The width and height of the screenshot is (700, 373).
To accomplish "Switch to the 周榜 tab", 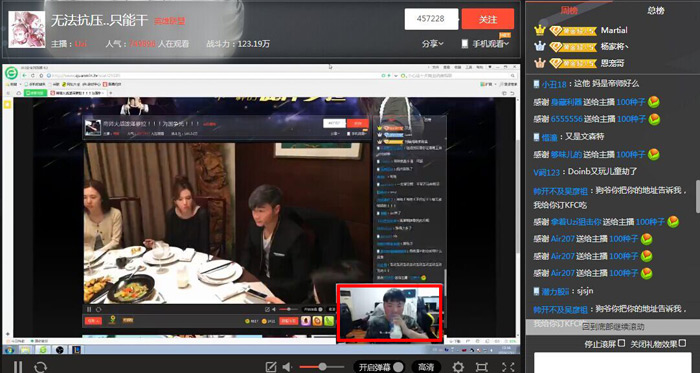I will tap(569, 10).
